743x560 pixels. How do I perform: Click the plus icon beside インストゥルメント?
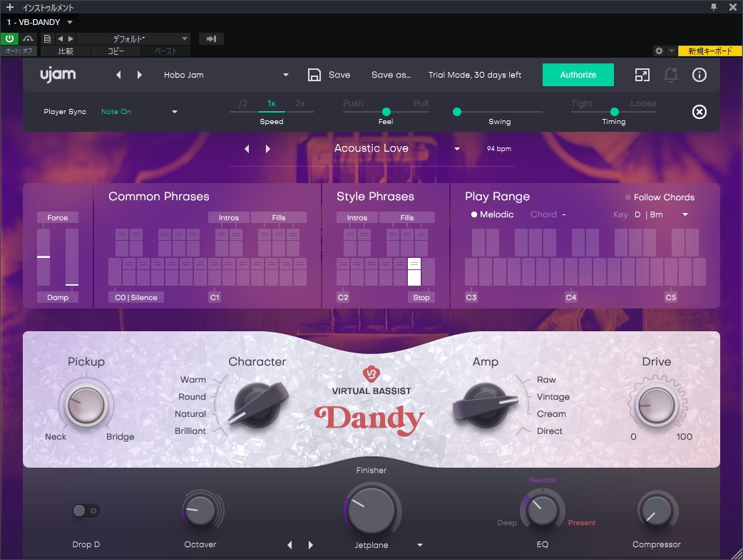9,7
